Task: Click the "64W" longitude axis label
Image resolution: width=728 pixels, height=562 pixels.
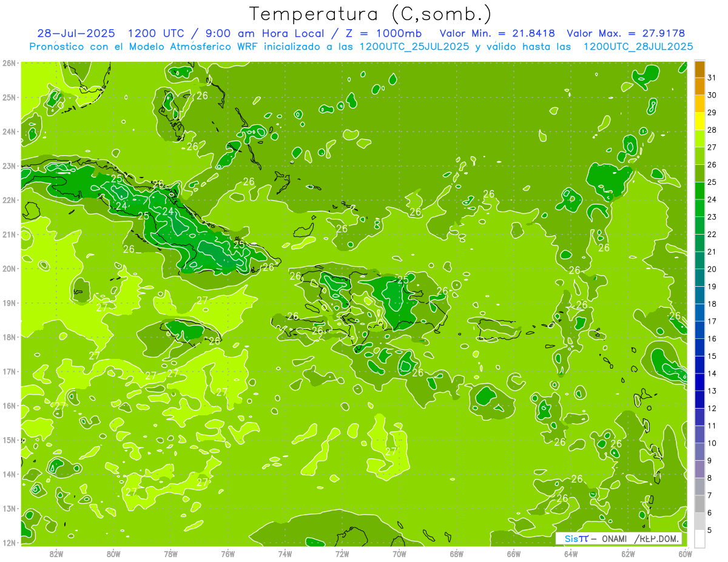Action: tap(571, 554)
